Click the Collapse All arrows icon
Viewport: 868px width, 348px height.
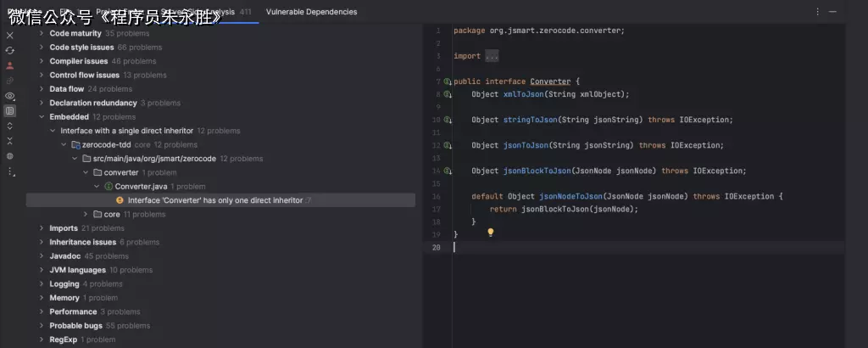10,141
